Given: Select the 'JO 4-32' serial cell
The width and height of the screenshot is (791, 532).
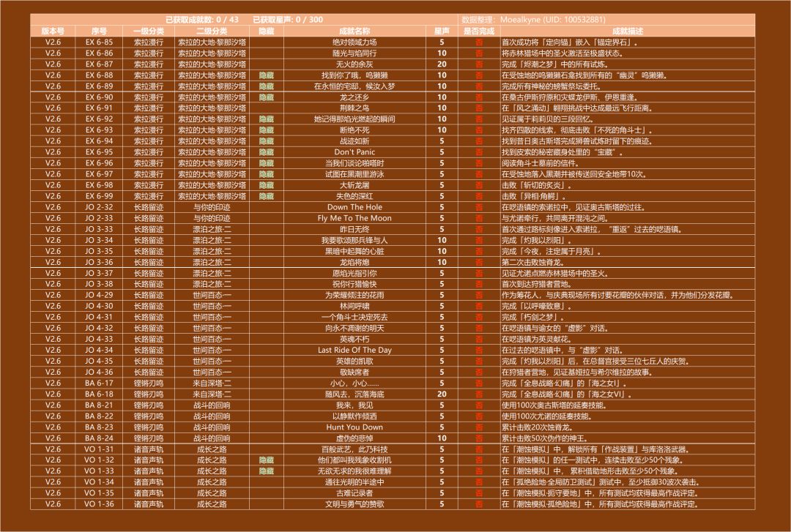Looking at the screenshot, I should point(99,329).
